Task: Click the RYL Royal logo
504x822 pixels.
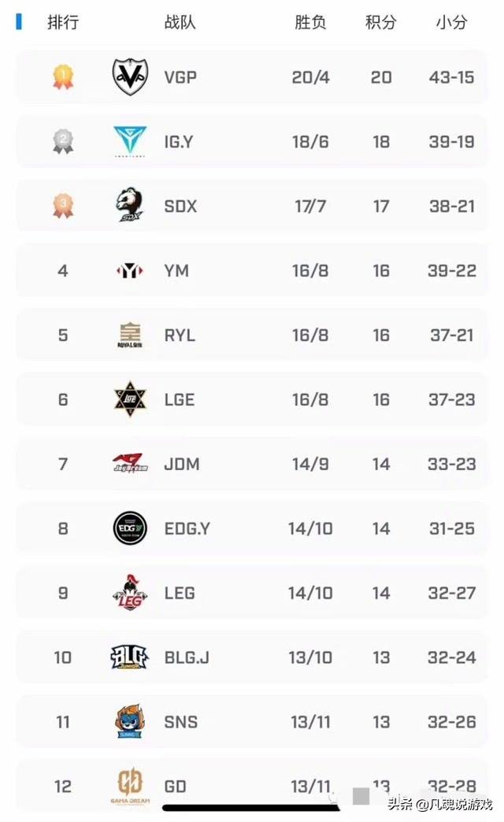Action: click(x=130, y=336)
